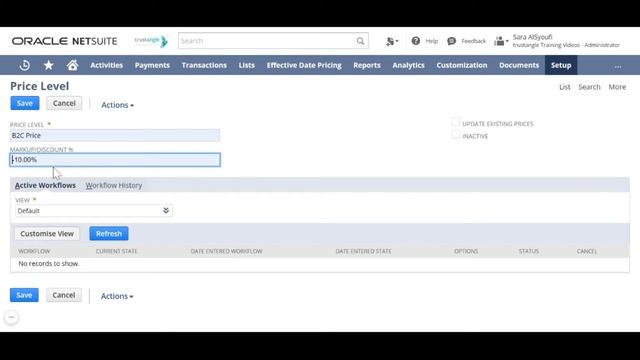Screen dimensions: 640x360
Task: Click the Current State column header
Action: (x=116, y=251)
